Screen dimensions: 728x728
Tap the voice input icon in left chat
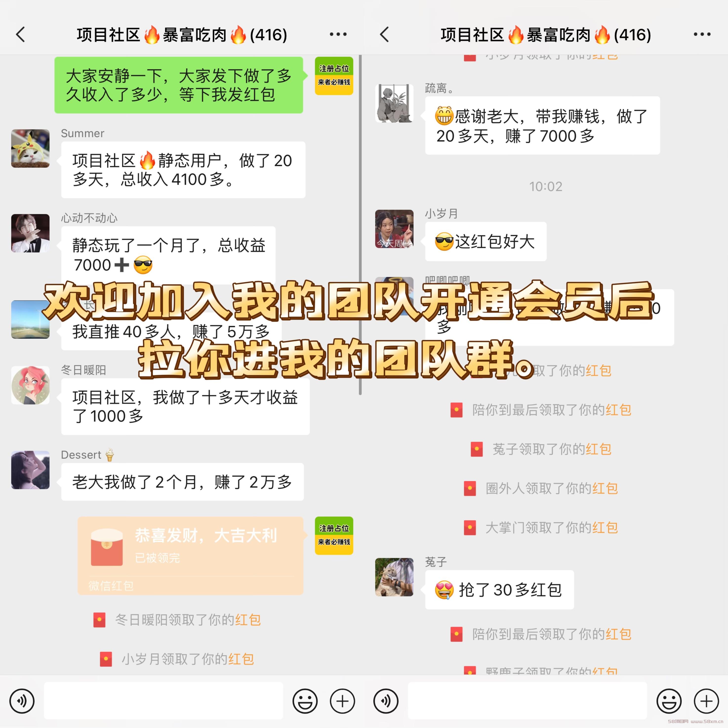click(x=22, y=701)
